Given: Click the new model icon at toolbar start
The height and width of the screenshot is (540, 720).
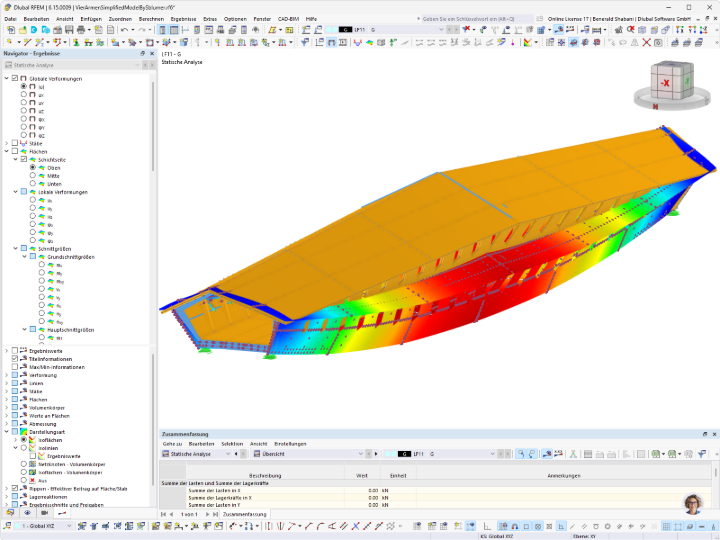Looking at the screenshot, I should 11,30.
